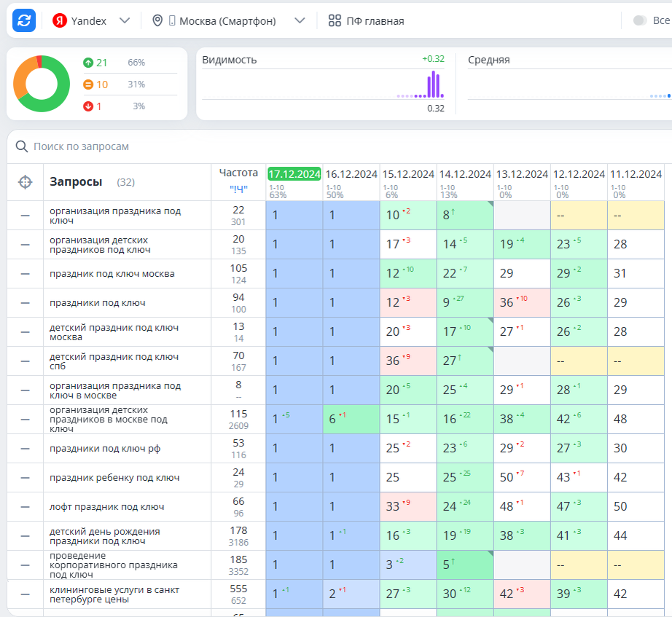The width and height of the screenshot is (672, 617).
Task: Click query "лофт праздник под ключ"
Action: tap(106, 507)
